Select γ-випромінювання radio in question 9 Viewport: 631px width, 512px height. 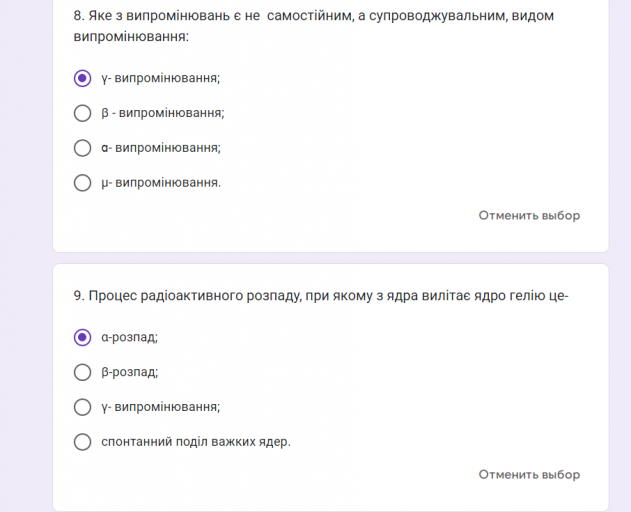(83, 407)
